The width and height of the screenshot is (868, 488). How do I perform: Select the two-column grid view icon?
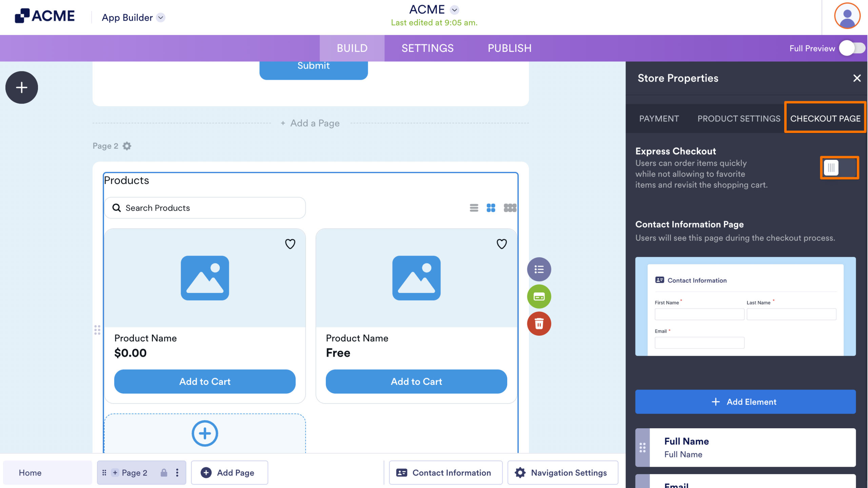491,208
